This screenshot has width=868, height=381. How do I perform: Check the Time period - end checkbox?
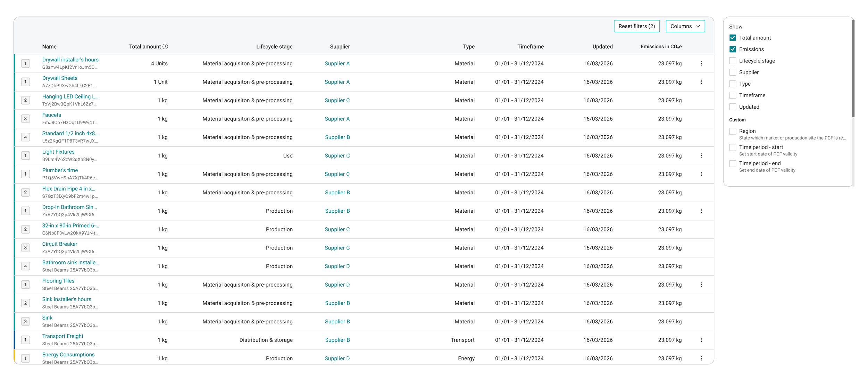click(x=733, y=163)
